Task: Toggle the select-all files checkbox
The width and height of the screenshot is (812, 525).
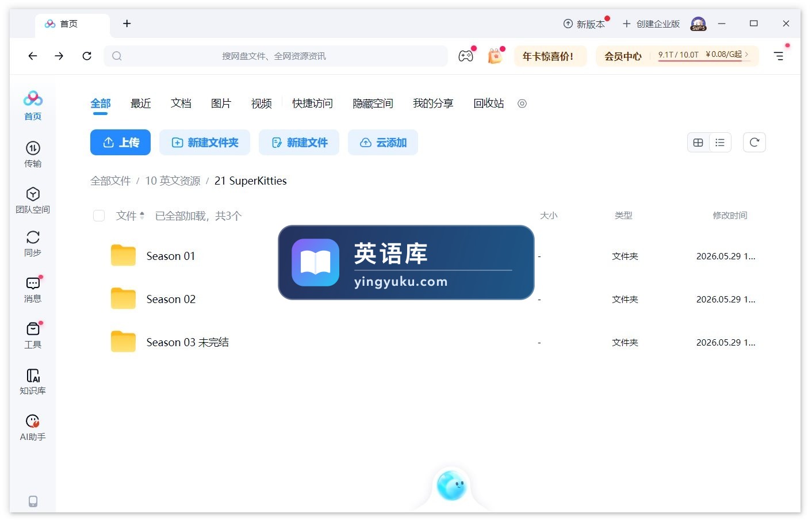Action: coord(99,216)
